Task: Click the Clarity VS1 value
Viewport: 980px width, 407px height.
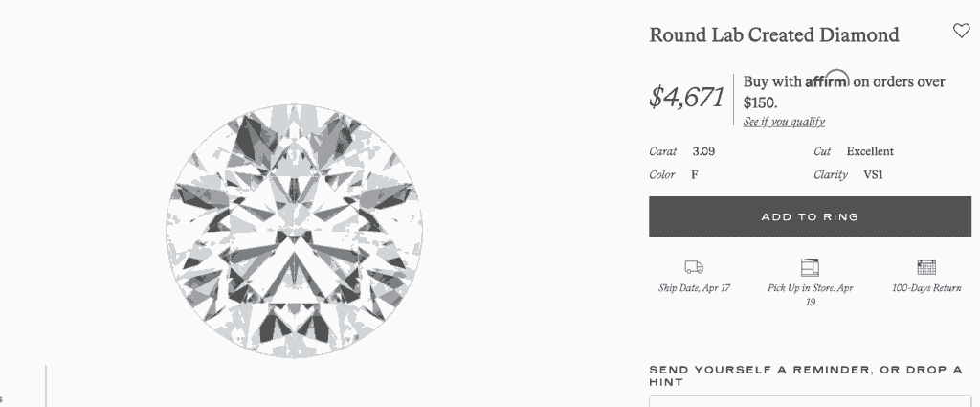Action: click(873, 174)
